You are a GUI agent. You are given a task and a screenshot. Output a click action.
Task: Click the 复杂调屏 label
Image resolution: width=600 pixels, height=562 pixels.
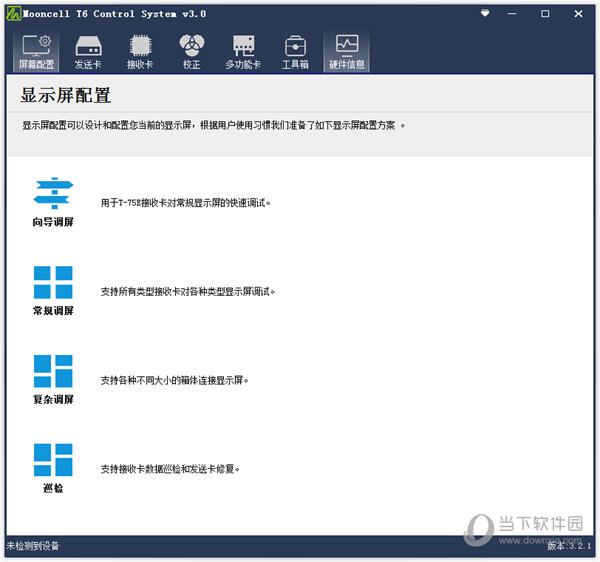[53, 399]
